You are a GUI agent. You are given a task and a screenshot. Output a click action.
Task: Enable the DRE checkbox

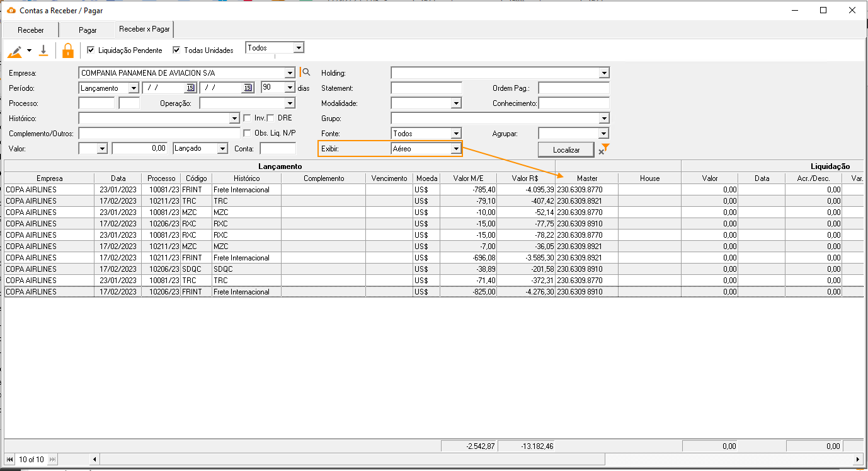click(x=270, y=118)
